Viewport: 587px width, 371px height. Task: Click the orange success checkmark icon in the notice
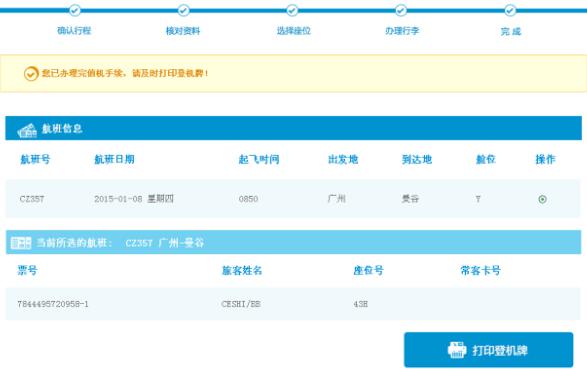click(31, 74)
